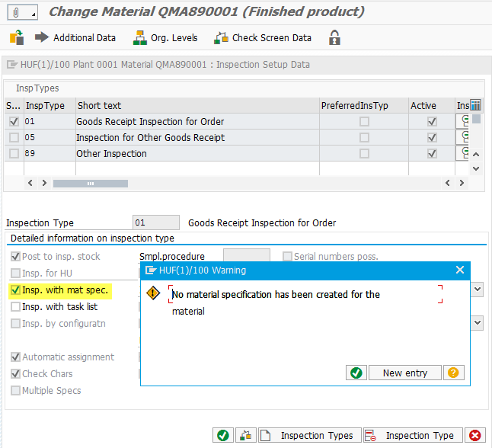Image resolution: width=492 pixels, height=448 pixels.
Task: Click table vertical scroll up arrow
Action: click(476, 155)
